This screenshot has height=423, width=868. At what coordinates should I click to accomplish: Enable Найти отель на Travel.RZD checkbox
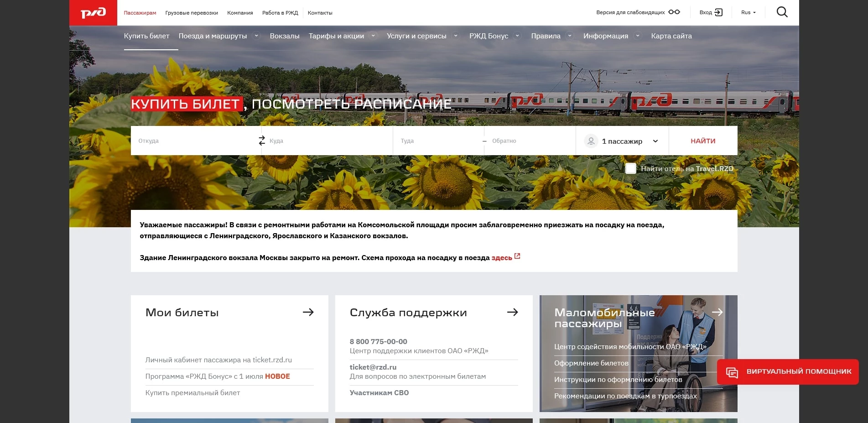pos(631,168)
